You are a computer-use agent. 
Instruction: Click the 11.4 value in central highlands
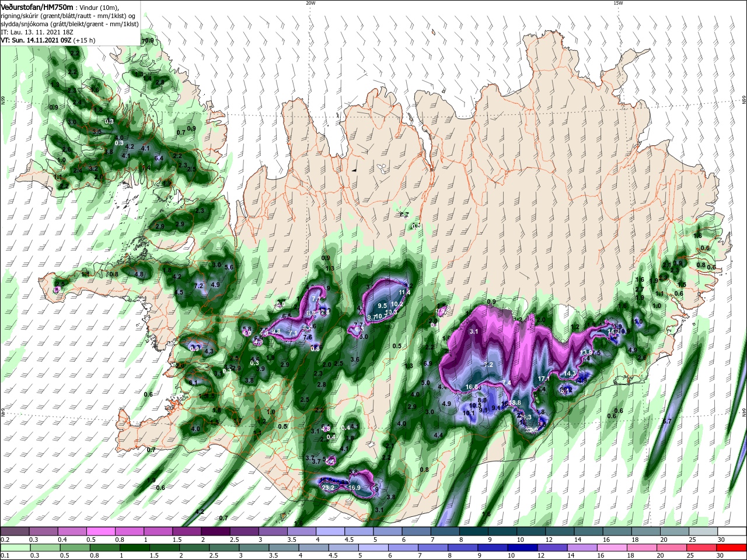404,292
